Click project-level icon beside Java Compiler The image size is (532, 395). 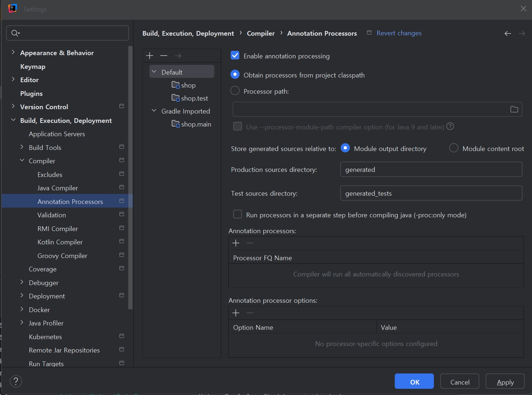(x=121, y=187)
